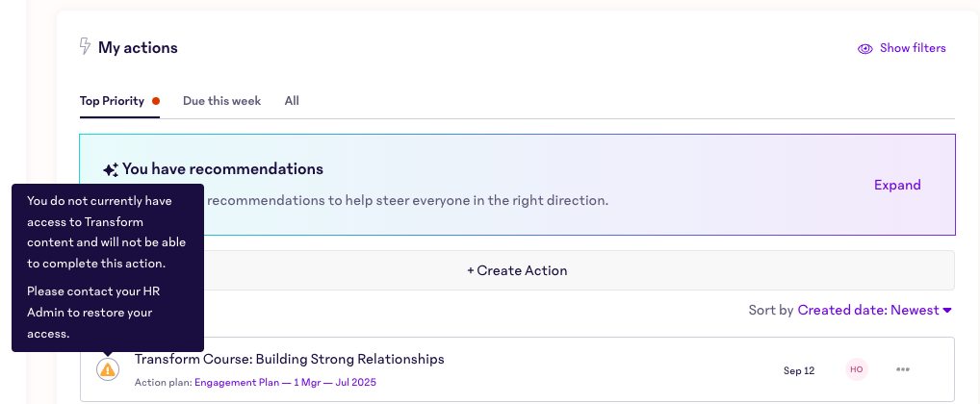980x404 pixels.
Task: Select the Top Priority tab
Action: pyautogui.click(x=112, y=101)
